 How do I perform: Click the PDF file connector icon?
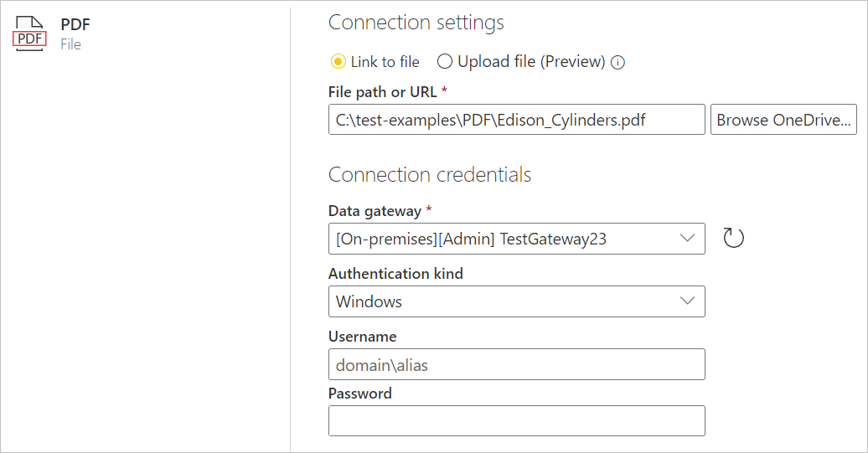click(x=30, y=34)
